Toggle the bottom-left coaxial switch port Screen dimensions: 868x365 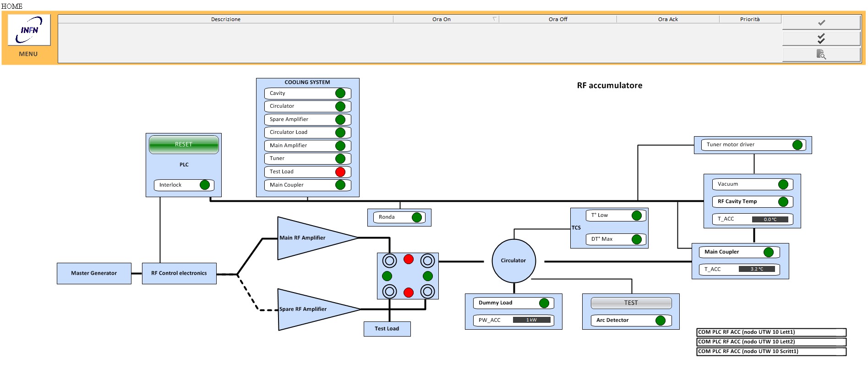coord(390,291)
